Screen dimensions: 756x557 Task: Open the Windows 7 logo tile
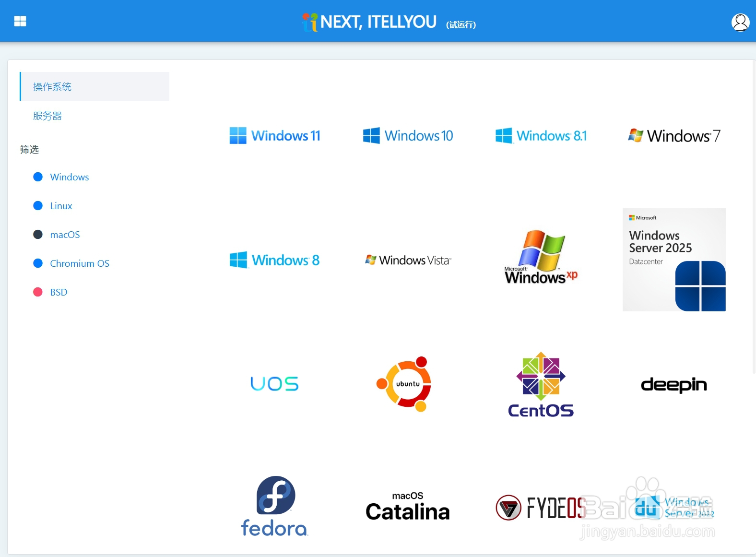[674, 136]
